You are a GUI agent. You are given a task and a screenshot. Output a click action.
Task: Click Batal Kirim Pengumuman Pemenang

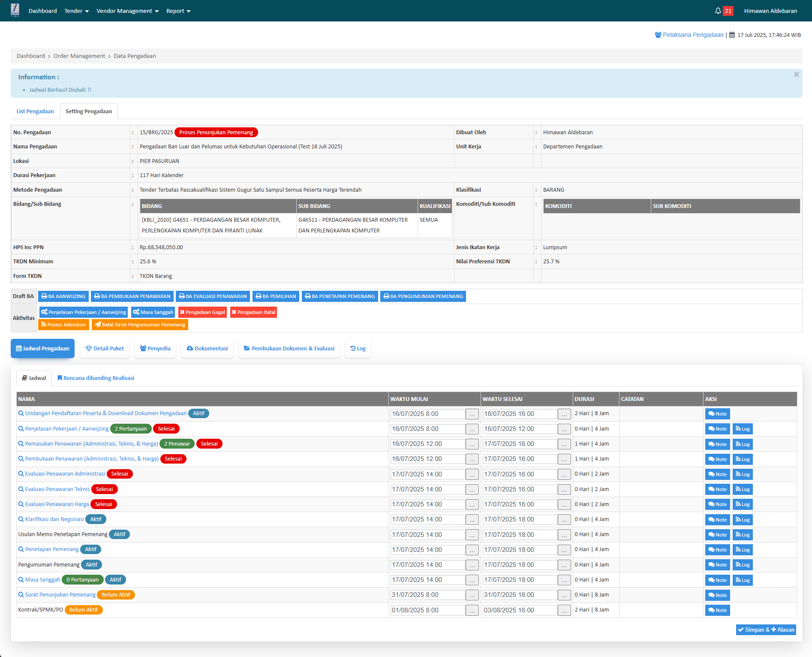coord(140,325)
